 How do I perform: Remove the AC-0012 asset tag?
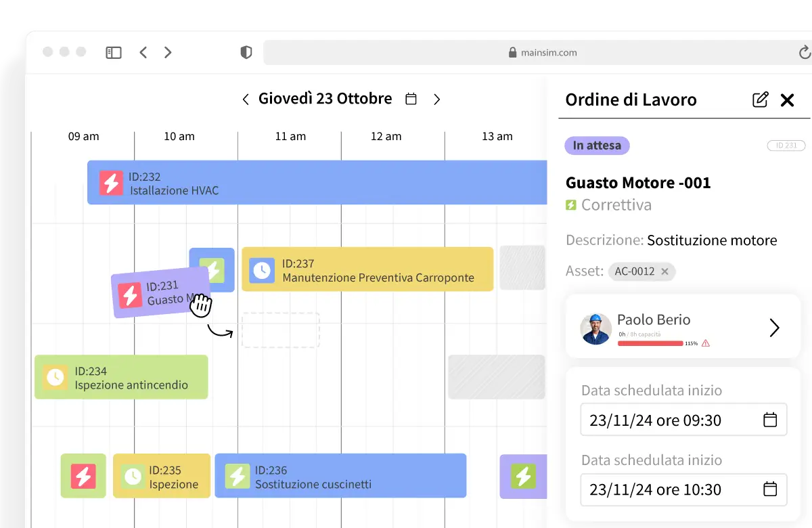tap(664, 271)
